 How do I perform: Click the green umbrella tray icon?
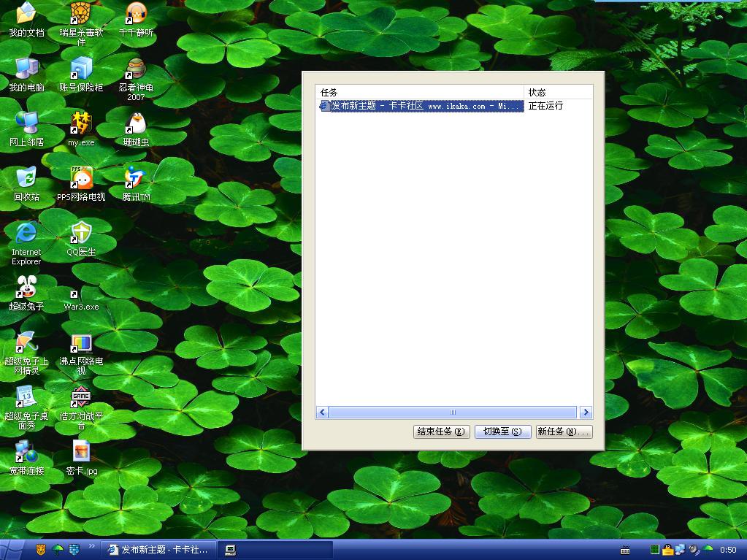pyautogui.click(x=708, y=549)
